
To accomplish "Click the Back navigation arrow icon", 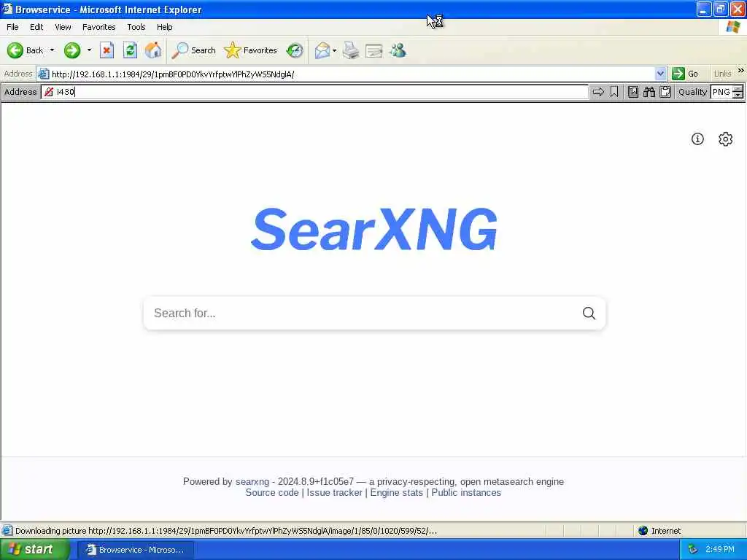I will pyautogui.click(x=15, y=50).
